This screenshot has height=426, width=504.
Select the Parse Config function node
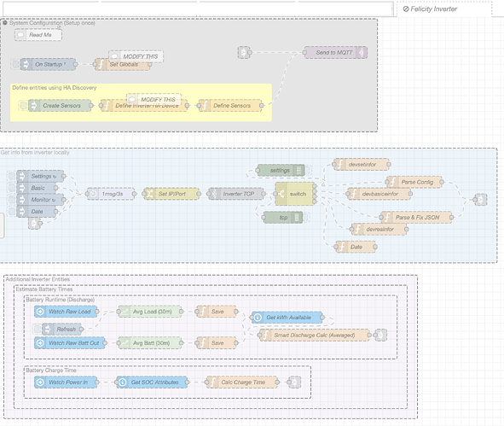414,182
